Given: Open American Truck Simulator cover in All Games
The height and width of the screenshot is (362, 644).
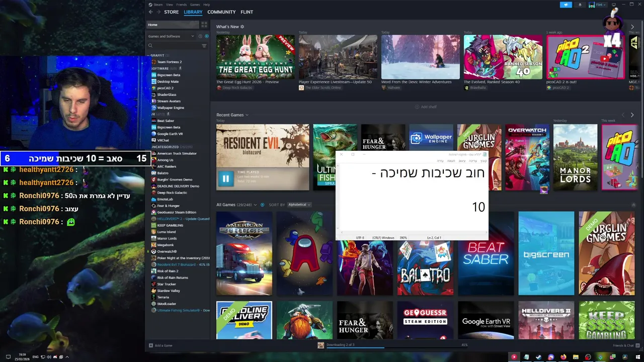Looking at the screenshot, I should click(244, 253).
